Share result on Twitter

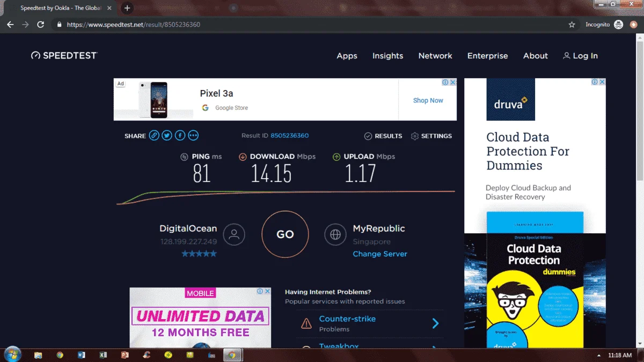167,136
